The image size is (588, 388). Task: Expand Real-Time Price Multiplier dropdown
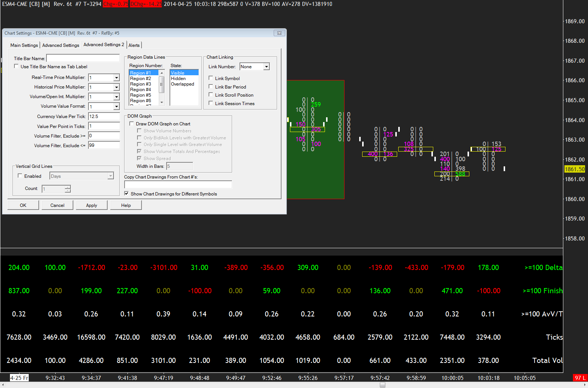[x=116, y=78]
